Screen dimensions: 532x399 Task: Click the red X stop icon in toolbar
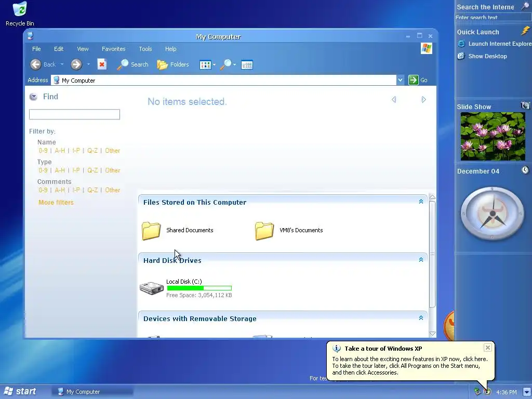[x=102, y=64]
